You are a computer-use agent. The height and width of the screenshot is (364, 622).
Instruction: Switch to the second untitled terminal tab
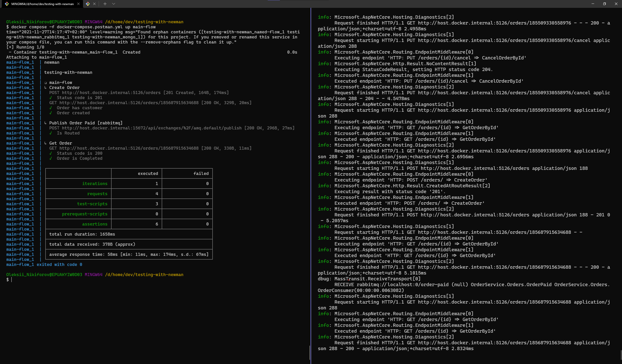(x=88, y=4)
